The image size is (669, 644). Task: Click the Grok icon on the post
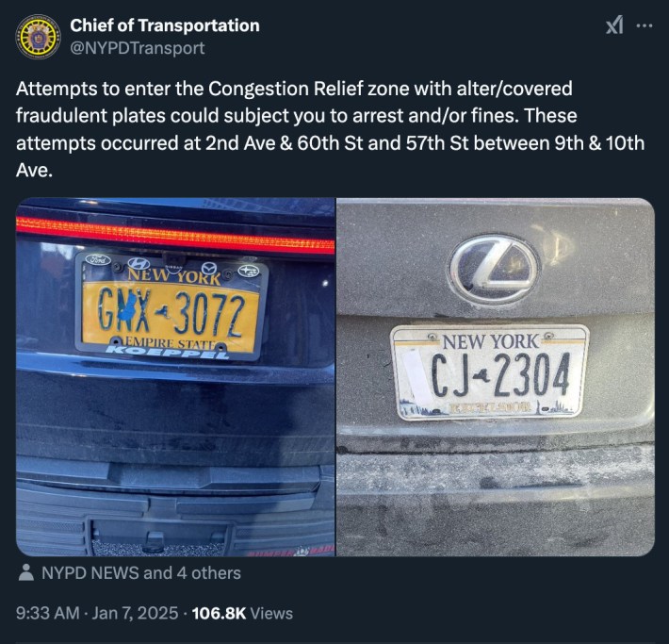[614, 25]
